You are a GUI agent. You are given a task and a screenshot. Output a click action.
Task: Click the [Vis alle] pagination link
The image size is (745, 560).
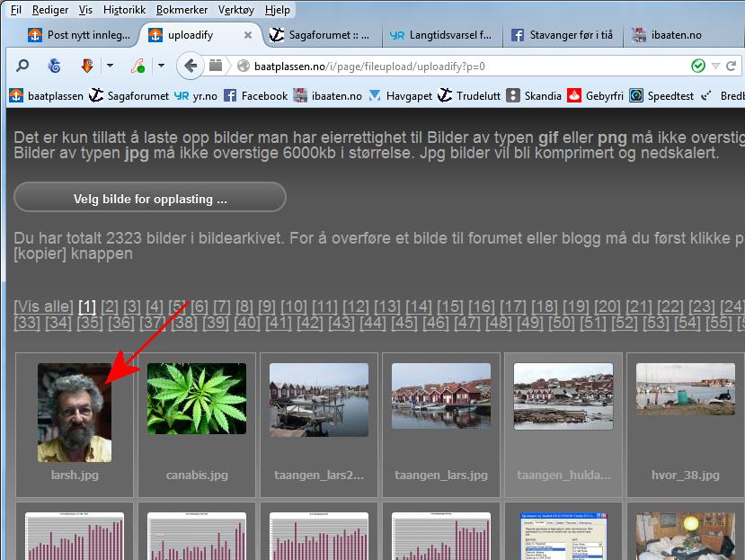[44, 307]
